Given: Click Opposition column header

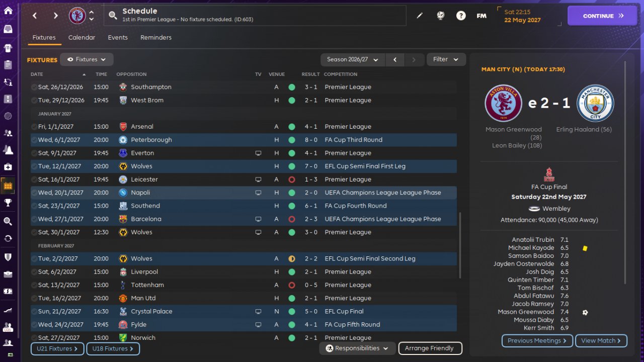Looking at the screenshot, I should [x=131, y=74].
